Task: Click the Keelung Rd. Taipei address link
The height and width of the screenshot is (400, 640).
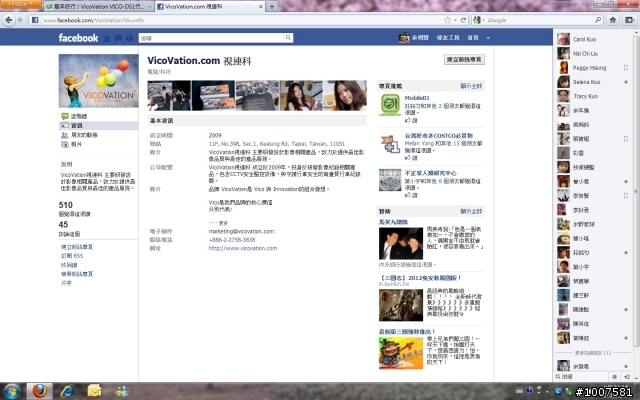Action: [x=277, y=144]
